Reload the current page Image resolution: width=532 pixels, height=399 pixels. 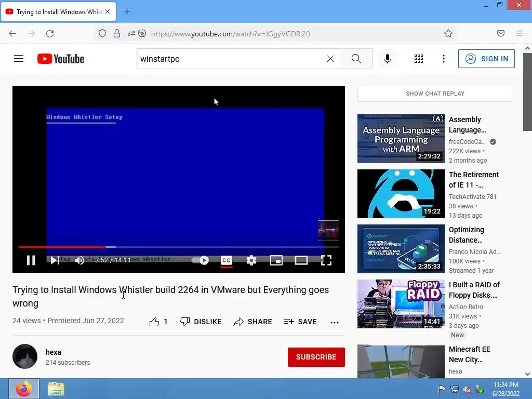point(50,34)
